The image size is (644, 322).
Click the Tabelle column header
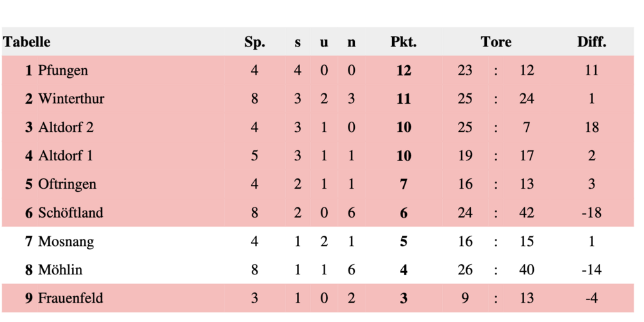(x=26, y=42)
